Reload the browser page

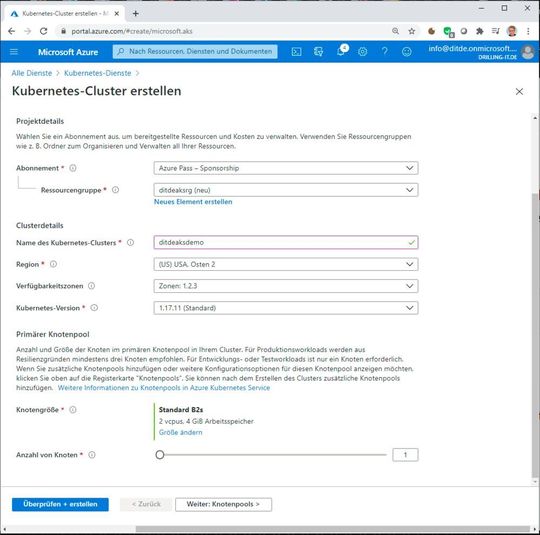click(x=43, y=31)
